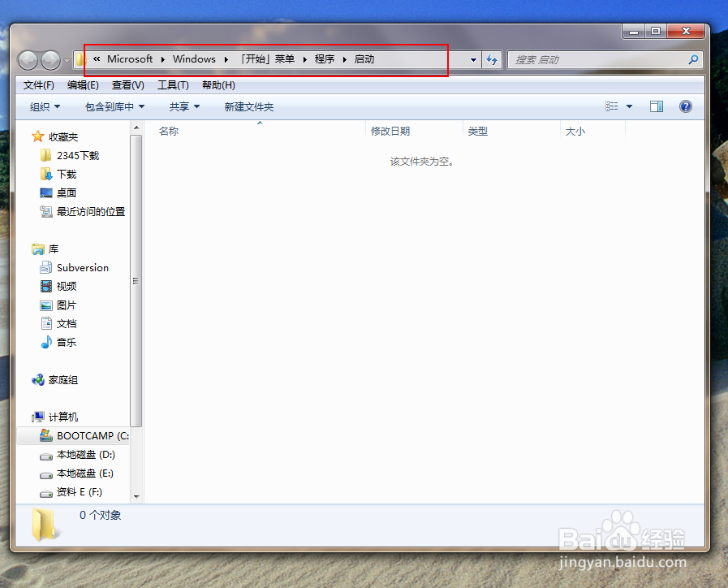Select the 库 node in navigation
Screen dimensions: 728x588
tap(45, 249)
